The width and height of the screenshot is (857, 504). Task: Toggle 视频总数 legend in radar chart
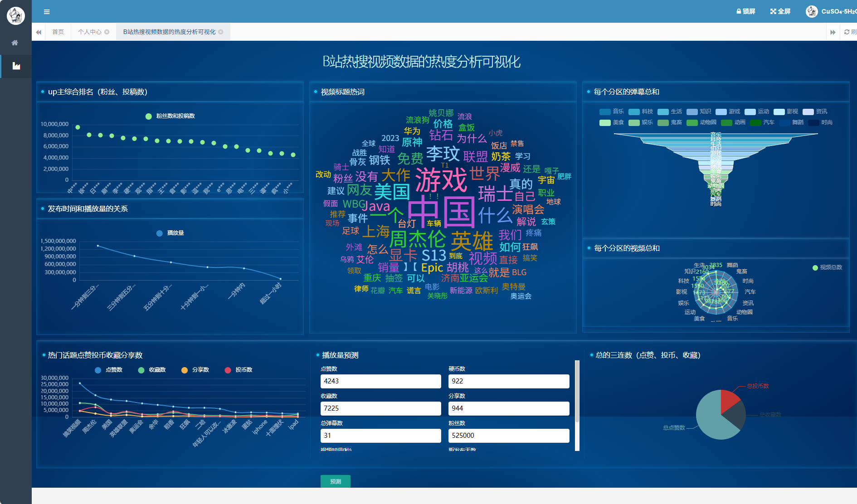pyautogui.click(x=815, y=268)
